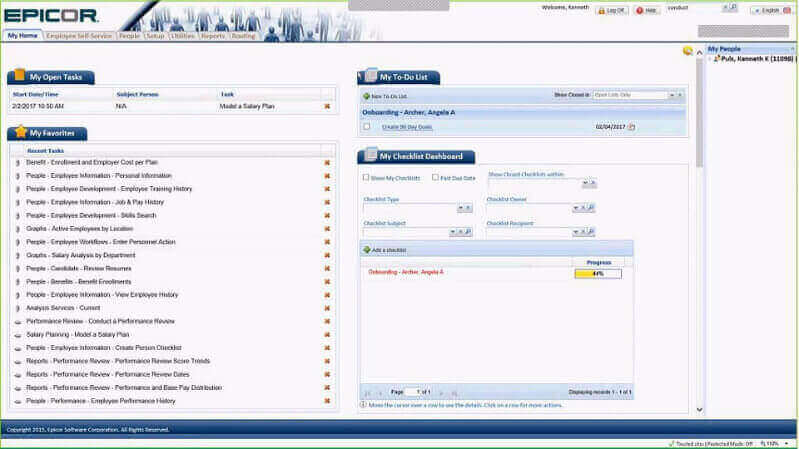799x449 pixels.
Task: Switch to the My Home tab
Action: click(x=22, y=36)
